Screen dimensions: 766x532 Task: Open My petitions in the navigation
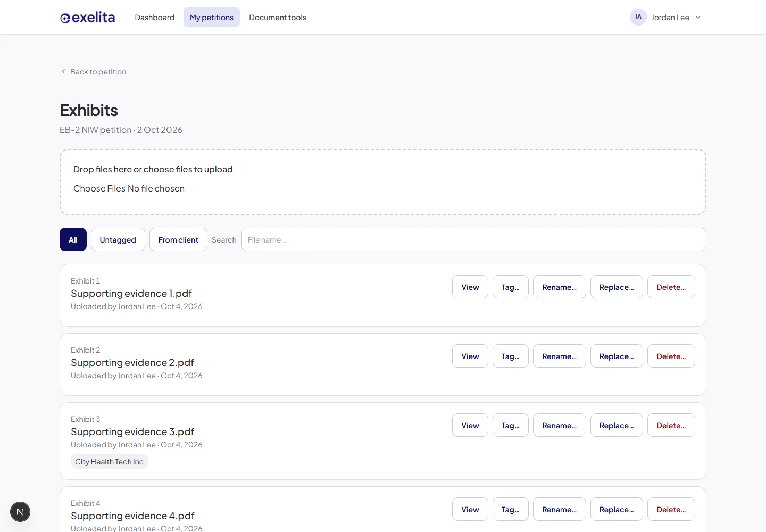click(x=212, y=18)
